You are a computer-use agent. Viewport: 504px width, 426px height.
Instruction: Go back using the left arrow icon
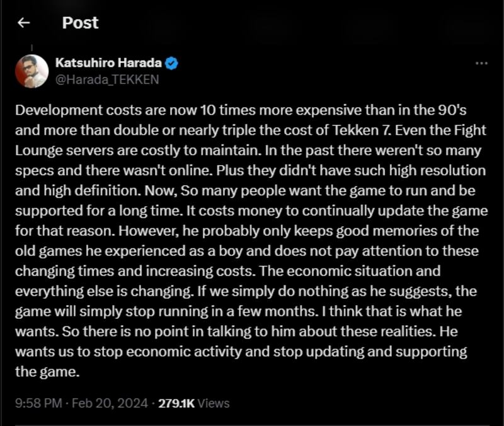point(24,23)
